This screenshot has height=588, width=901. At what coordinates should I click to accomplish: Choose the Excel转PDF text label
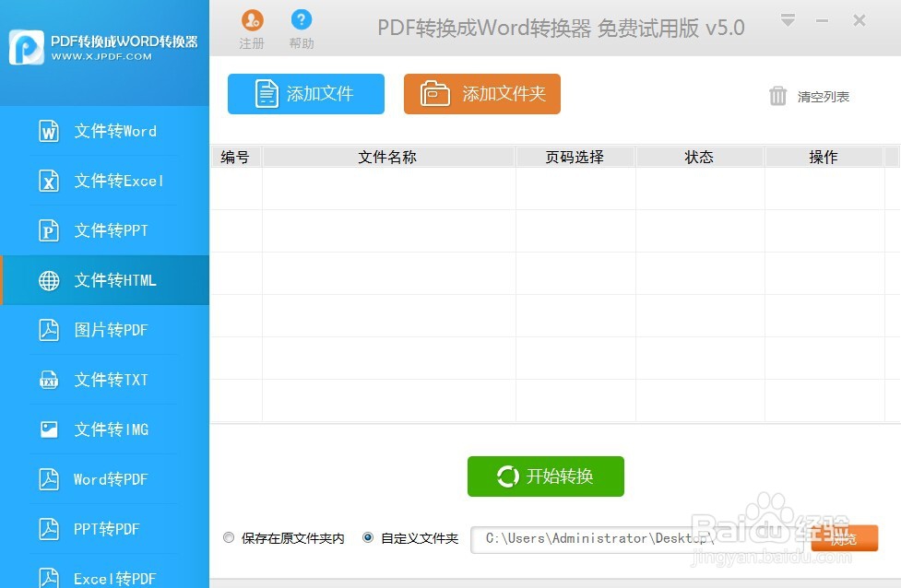(115, 578)
